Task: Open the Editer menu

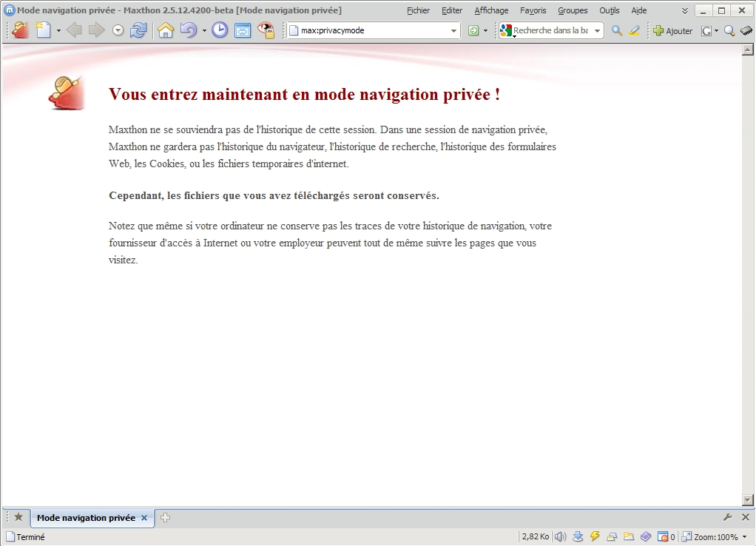Action: coord(452,10)
